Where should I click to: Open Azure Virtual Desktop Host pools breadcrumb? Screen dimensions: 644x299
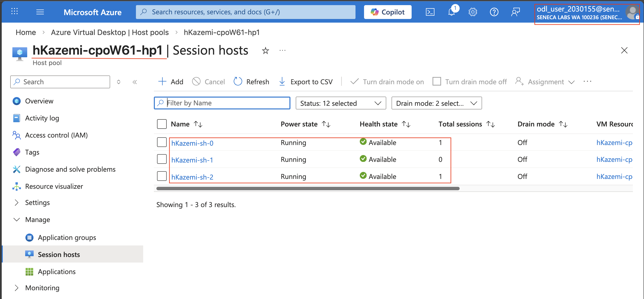point(110,32)
